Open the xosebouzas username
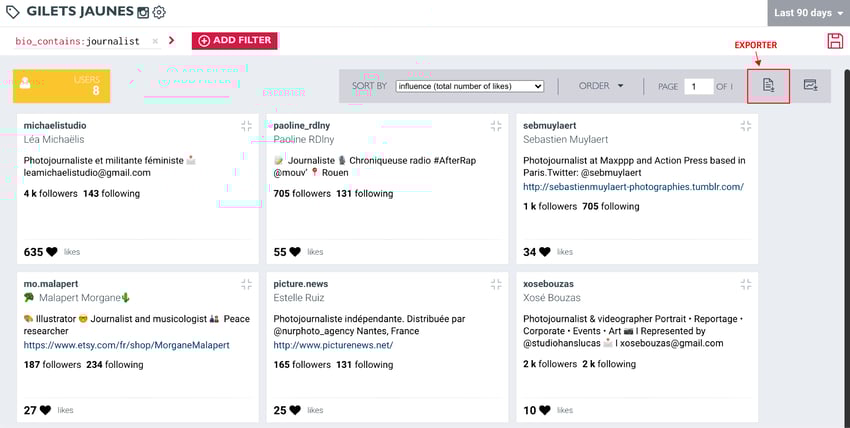 548,283
